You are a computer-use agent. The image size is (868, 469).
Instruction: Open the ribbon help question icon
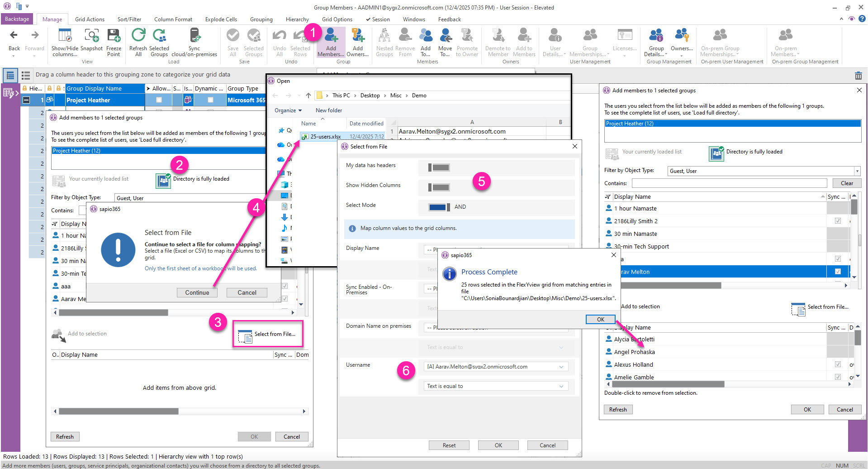pos(862,19)
